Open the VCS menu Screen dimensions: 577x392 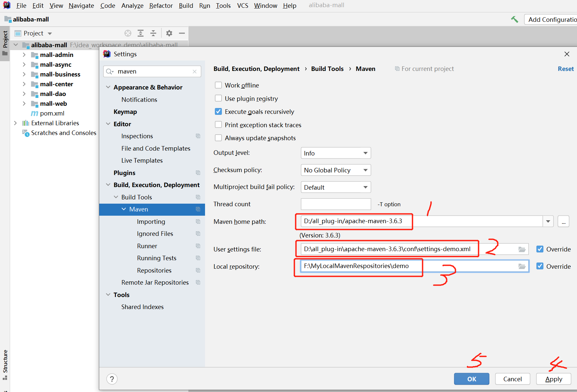tap(242, 6)
